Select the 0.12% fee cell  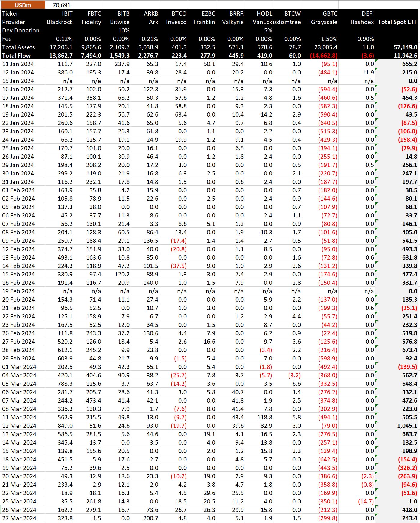pyautogui.click(x=64, y=39)
